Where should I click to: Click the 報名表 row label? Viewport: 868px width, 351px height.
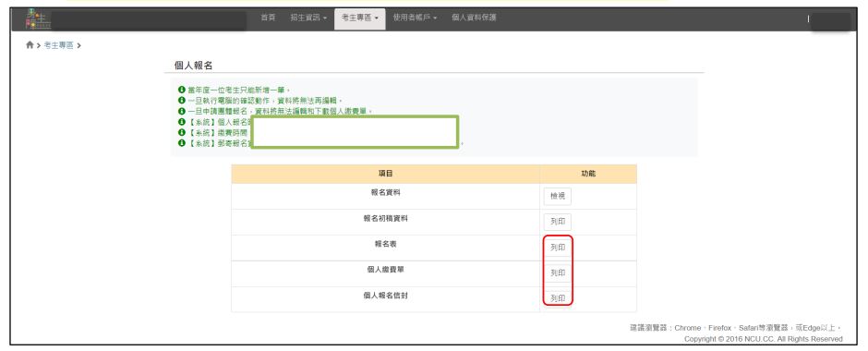tap(385, 244)
